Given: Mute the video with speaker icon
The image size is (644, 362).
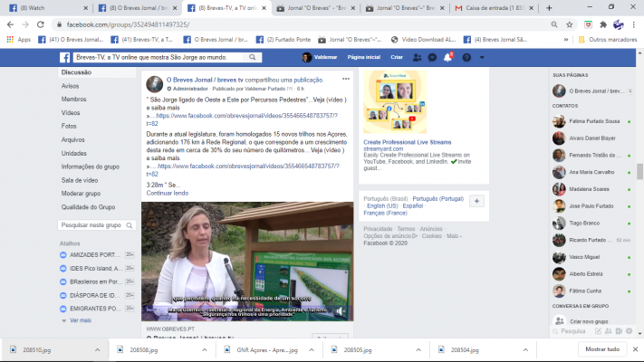Looking at the screenshot, I should point(341,310).
